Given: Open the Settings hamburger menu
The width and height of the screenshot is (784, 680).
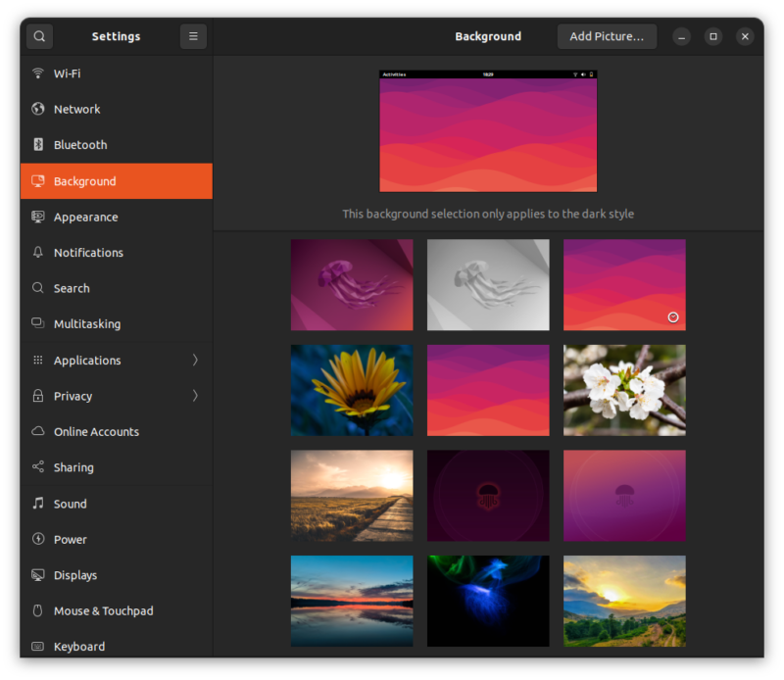Looking at the screenshot, I should click(193, 36).
